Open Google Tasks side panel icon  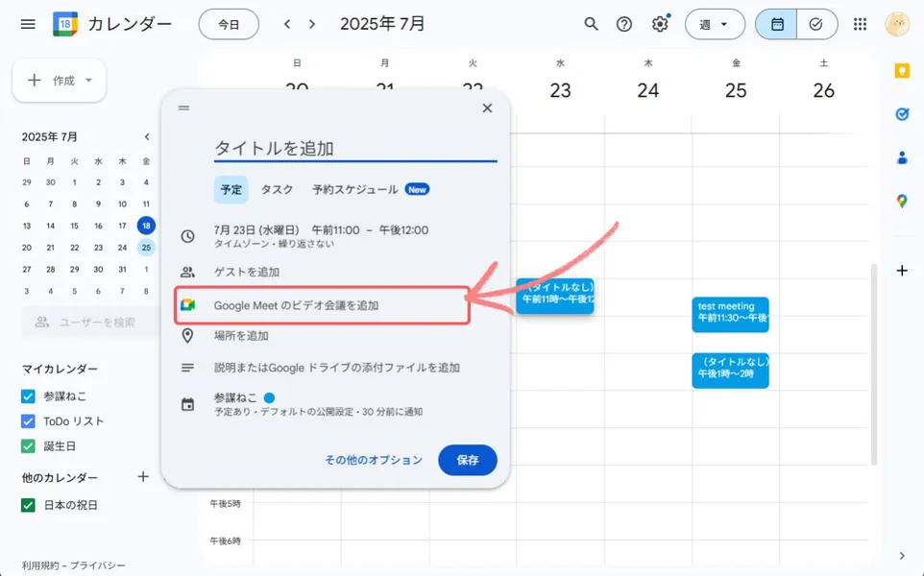point(902,114)
